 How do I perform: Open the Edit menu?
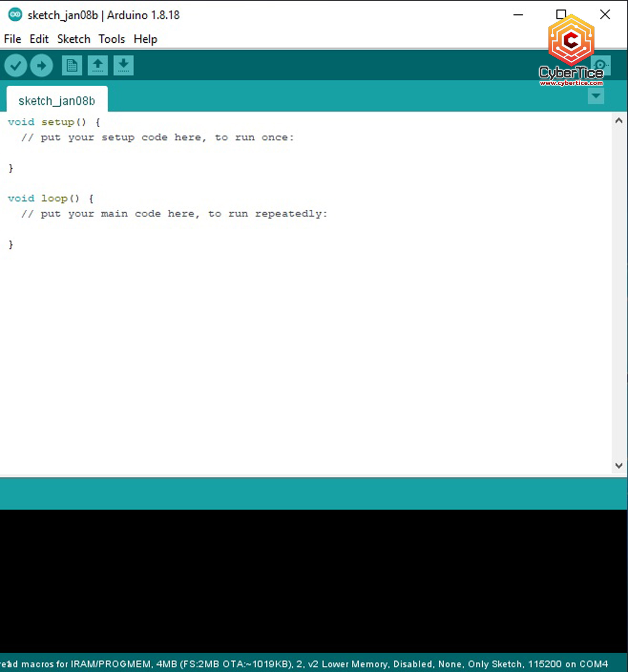(39, 39)
